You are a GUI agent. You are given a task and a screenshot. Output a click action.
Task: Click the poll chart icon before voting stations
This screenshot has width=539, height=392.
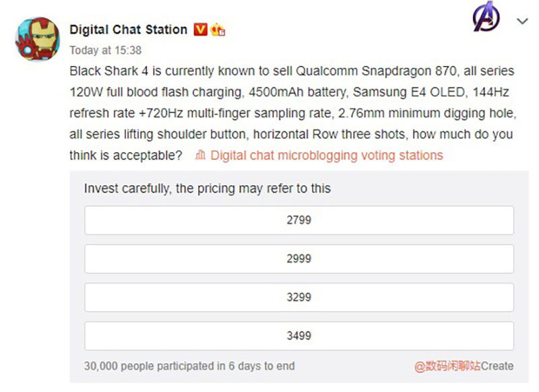point(199,156)
